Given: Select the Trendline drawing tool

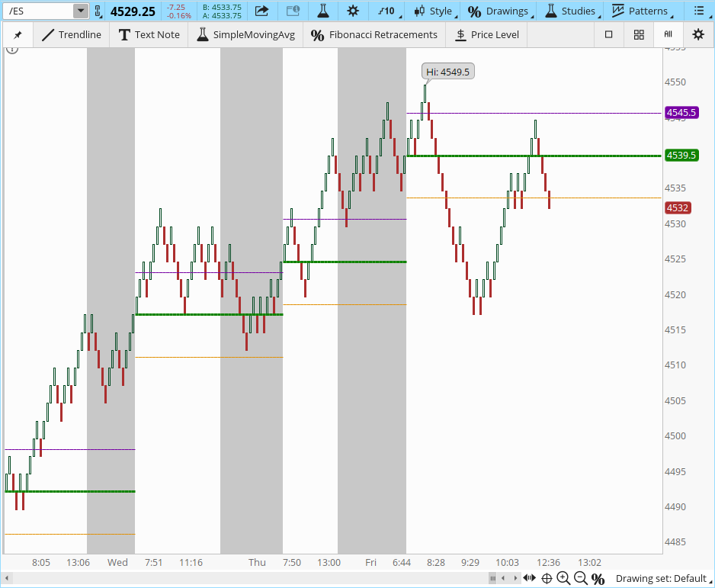Looking at the screenshot, I should coord(72,34).
